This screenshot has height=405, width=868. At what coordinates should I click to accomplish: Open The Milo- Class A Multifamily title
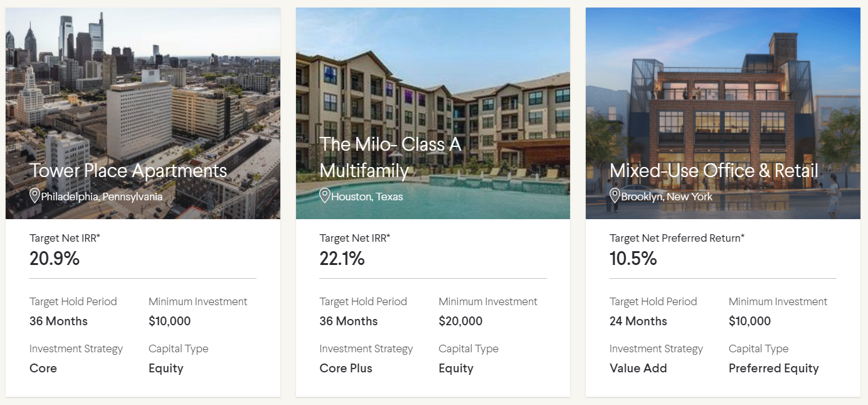pos(391,158)
